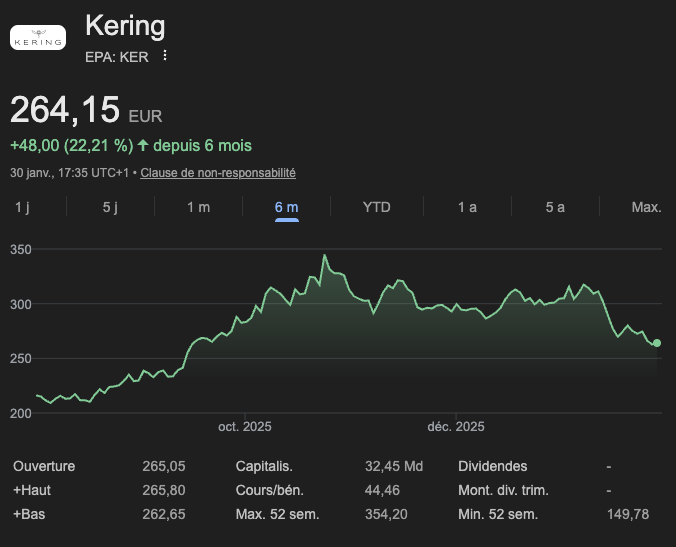Click the Cours/bén. value 44,46
The width and height of the screenshot is (676, 547).
[x=382, y=491]
